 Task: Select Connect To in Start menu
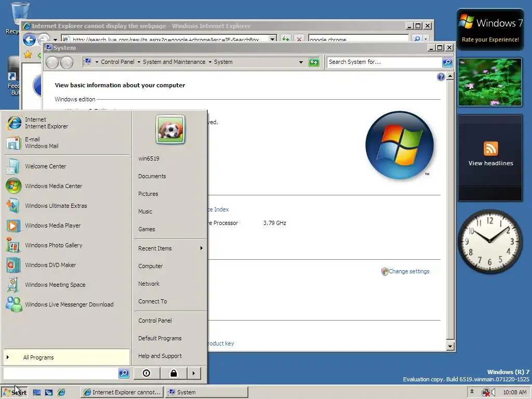tap(170, 301)
